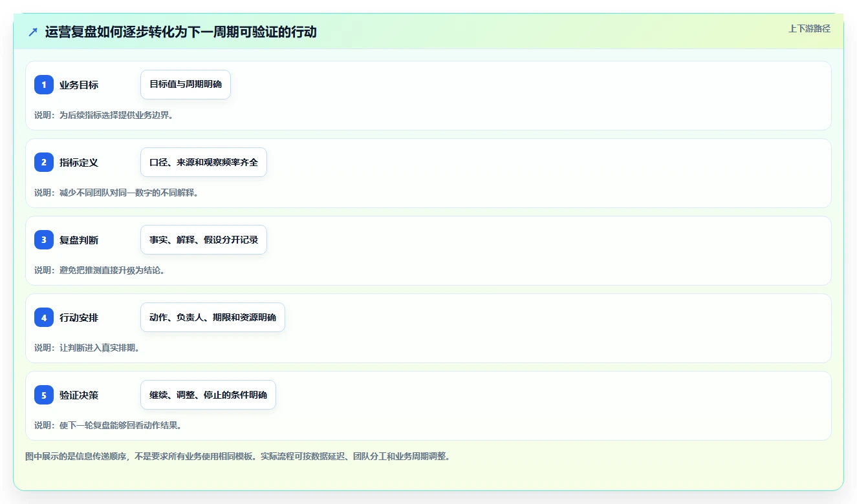The image size is (857, 504).
Task: Select the 目标值与周期明确 chip
Action: (186, 85)
